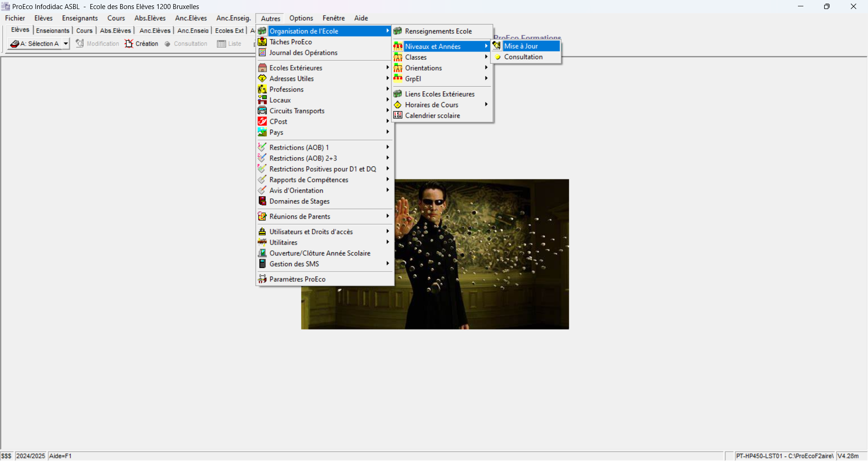Click the Utilisateurs et Droits d'accès icon
The width and height of the screenshot is (868, 461).
click(x=262, y=231)
